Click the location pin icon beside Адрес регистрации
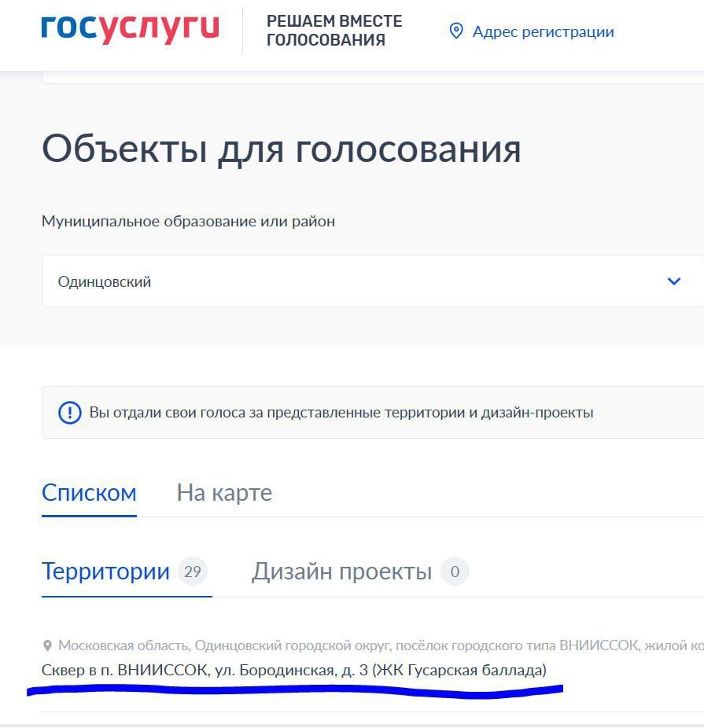The width and height of the screenshot is (704, 728). point(456,31)
